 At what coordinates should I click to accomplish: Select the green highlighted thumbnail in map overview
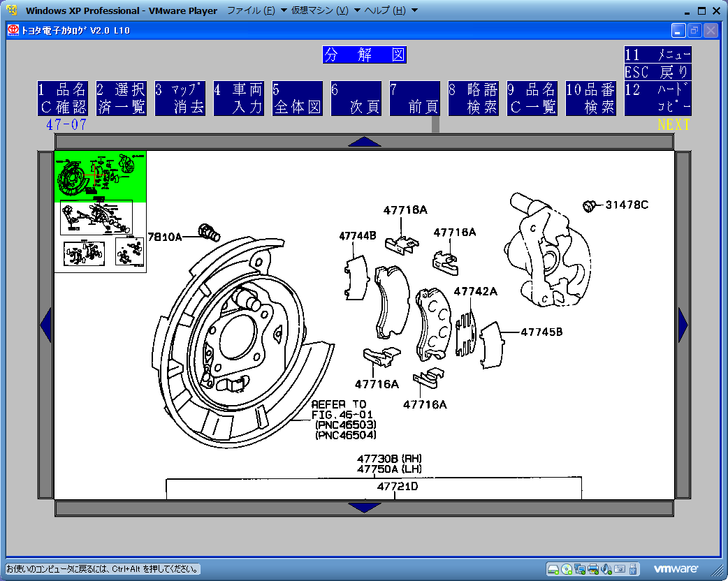(x=101, y=177)
